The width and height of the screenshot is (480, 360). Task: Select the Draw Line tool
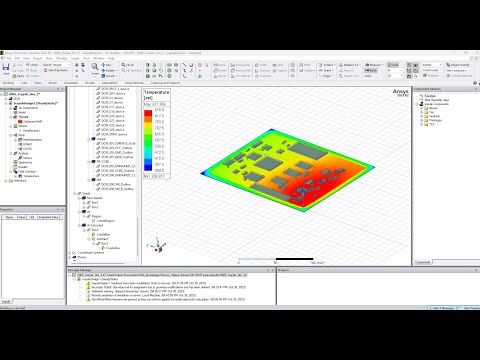(184, 65)
